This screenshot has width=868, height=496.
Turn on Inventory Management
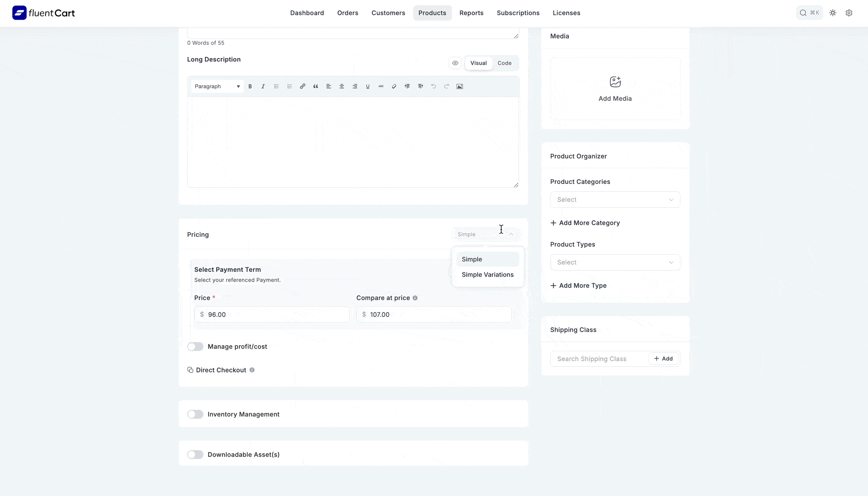coord(195,414)
